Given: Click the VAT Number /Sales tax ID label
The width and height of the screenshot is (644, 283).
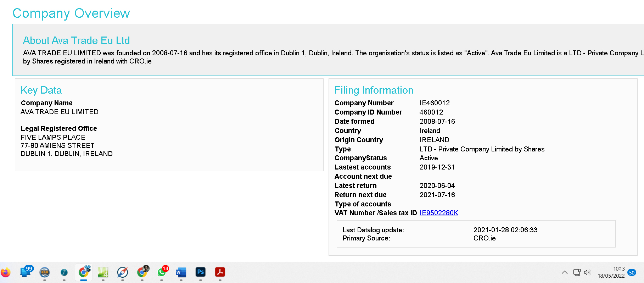Looking at the screenshot, I should [x=376, y=213].
